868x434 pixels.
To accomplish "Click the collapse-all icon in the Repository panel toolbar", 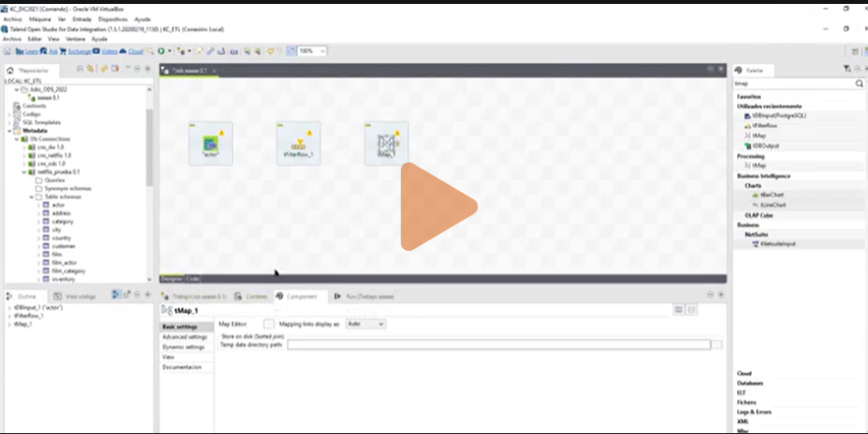I will 81,69.
